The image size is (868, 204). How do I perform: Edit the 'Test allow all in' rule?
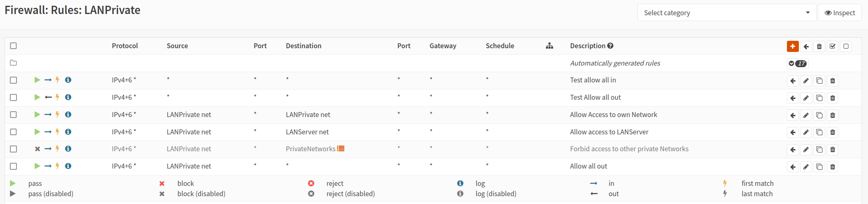tap(806, 81)
